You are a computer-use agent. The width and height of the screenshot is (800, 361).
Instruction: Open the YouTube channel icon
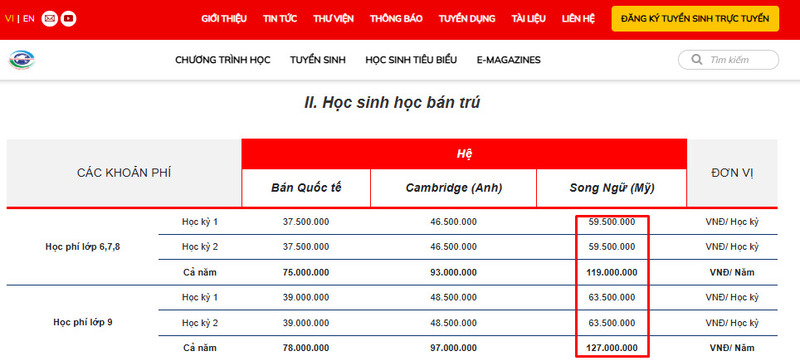pyautogui.click(x=68, y=19)
